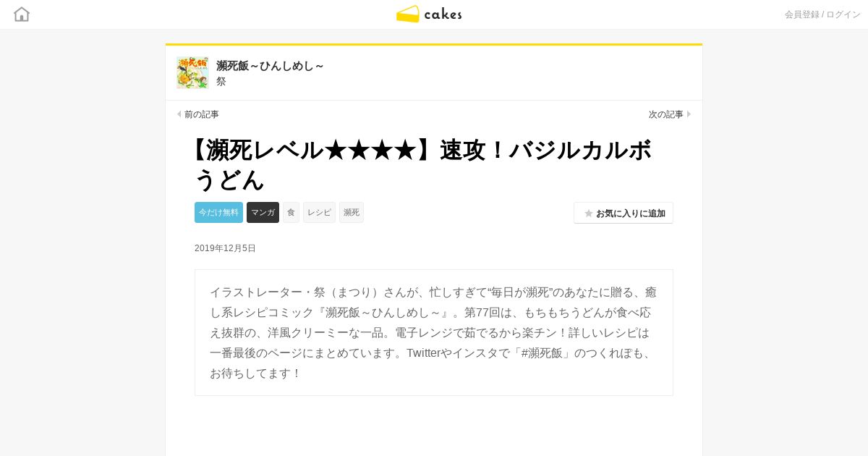Go to 次の記事
This screenshot has width=868, height=456.
pos(666,114)
